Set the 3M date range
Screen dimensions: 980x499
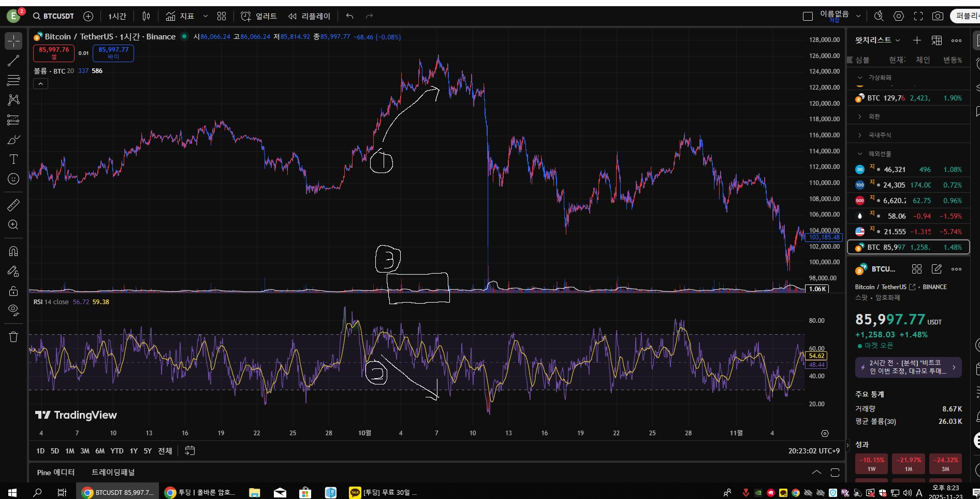click(85, 451)
